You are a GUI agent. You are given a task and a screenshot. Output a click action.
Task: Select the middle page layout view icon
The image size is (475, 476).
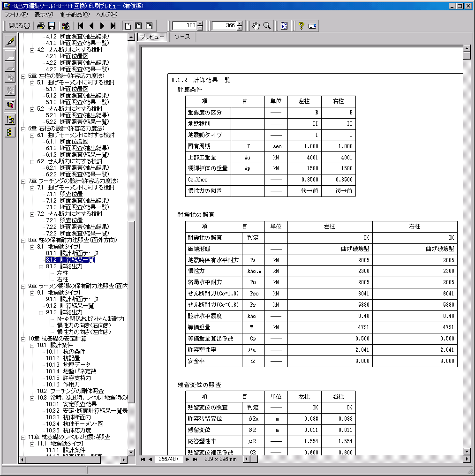[138, 26]
